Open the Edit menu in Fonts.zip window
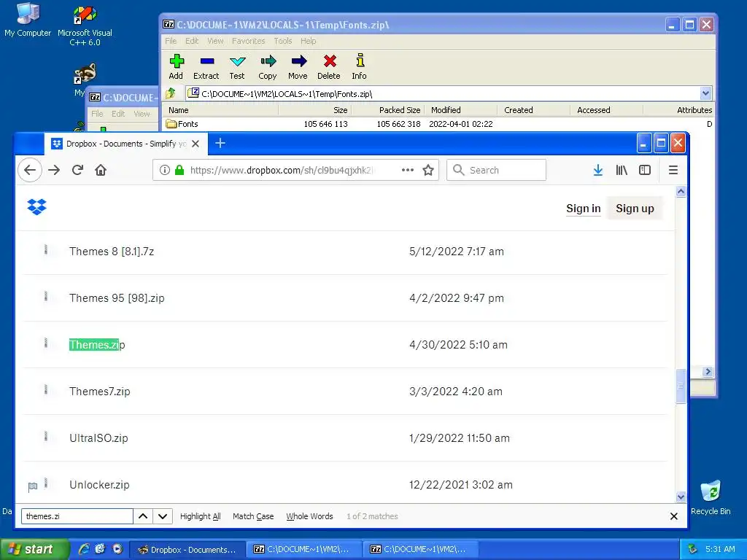Viewport: 747px width, 560px height. pyautogui.click(x=192, y=41)
